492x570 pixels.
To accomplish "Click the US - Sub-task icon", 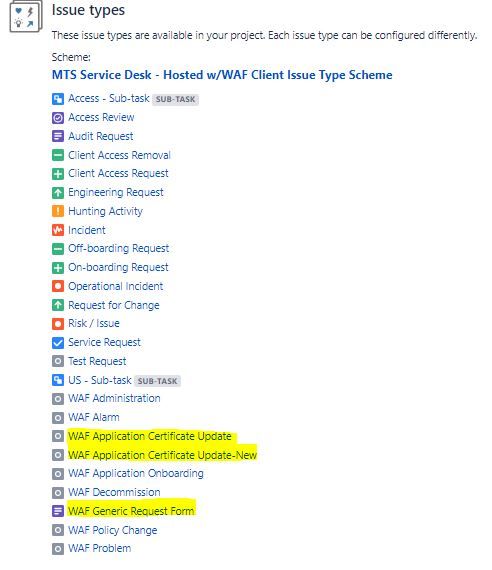I will pos(58,381).
